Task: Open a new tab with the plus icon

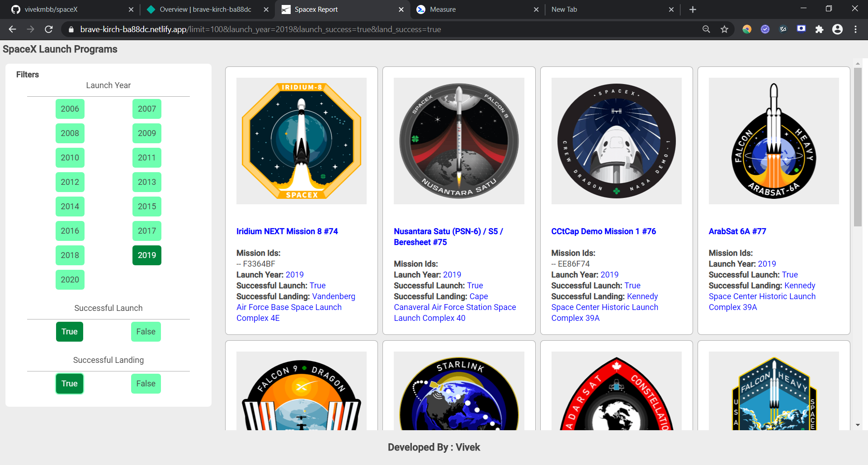Action: click(x=693, y=9)
